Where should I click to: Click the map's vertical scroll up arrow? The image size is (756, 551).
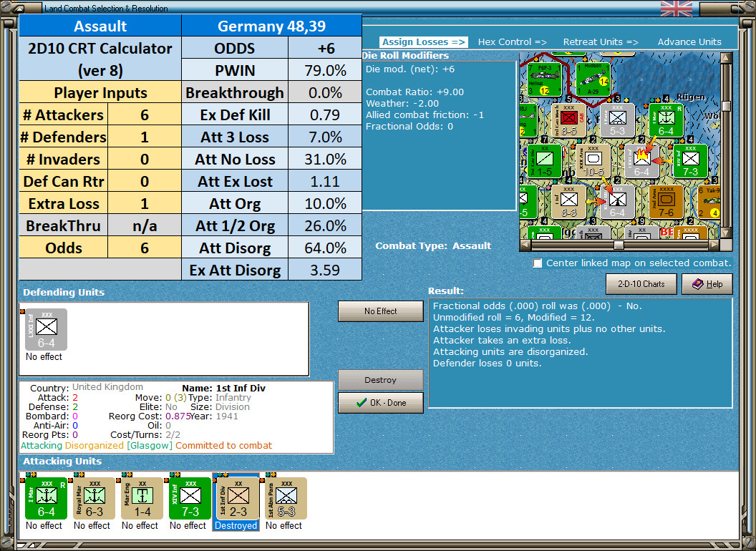coord(726,59)
